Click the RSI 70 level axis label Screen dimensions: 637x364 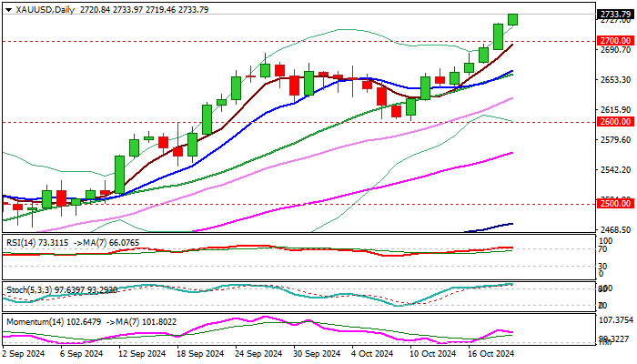(x=602, y=248)
